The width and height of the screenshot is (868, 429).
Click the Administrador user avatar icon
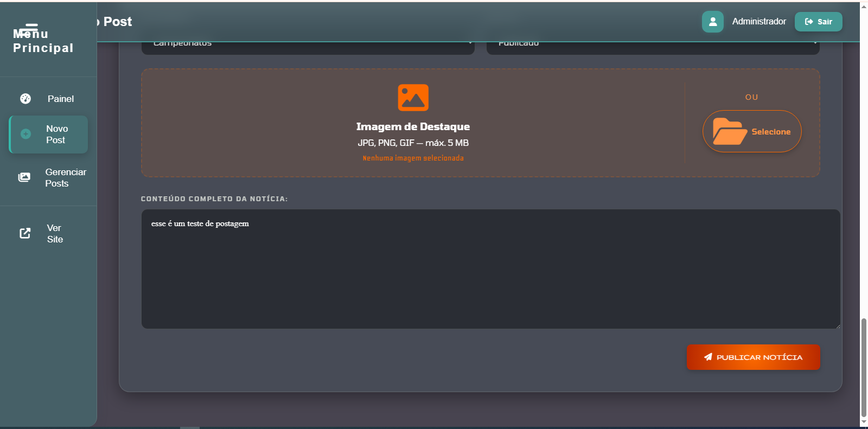(x=713, y=22)
